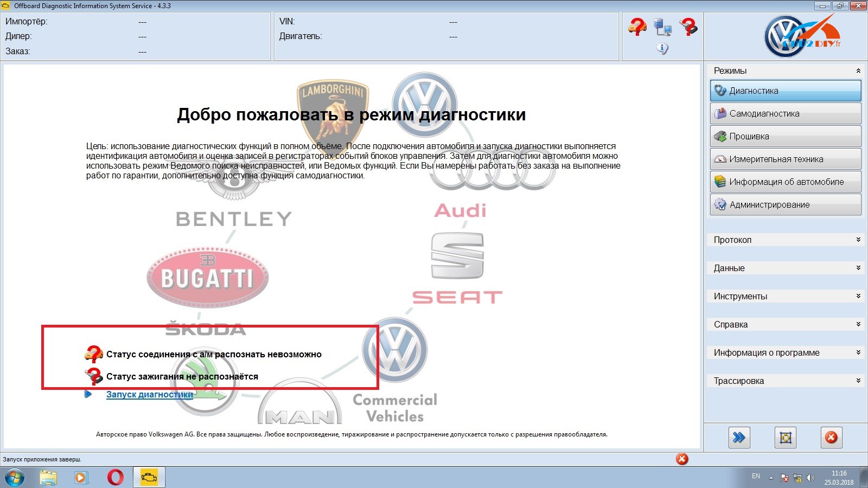Open File Explorer from the taskbar

click(48, 478)
